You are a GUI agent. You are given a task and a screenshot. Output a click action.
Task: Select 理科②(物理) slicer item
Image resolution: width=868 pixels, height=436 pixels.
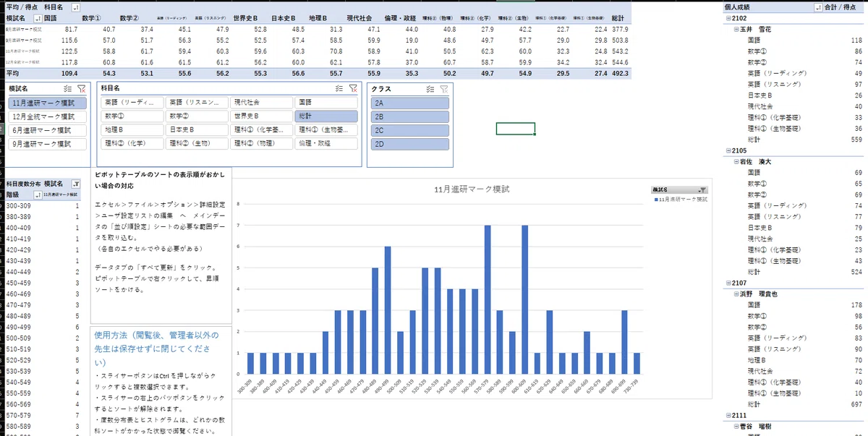[x=262, y=143]
